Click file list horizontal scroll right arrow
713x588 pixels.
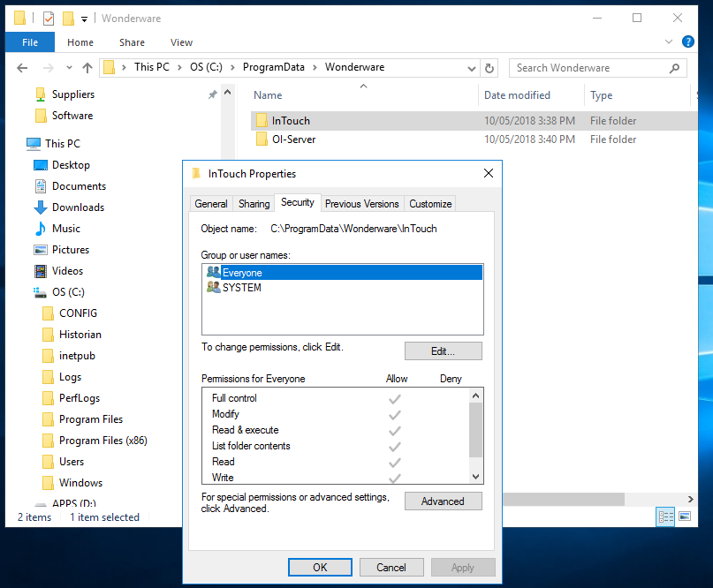[x=690, y=499]
